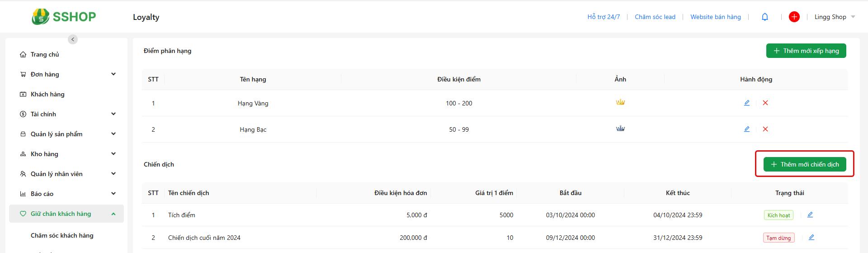Screen dimensions: 868x253
Task: Open the Lingg Shop account dropdown
Action: click(835, 17)
